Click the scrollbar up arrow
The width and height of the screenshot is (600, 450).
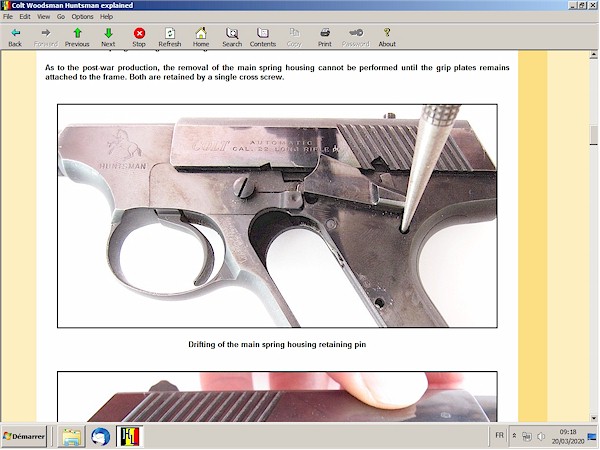(x=593, y=55)
